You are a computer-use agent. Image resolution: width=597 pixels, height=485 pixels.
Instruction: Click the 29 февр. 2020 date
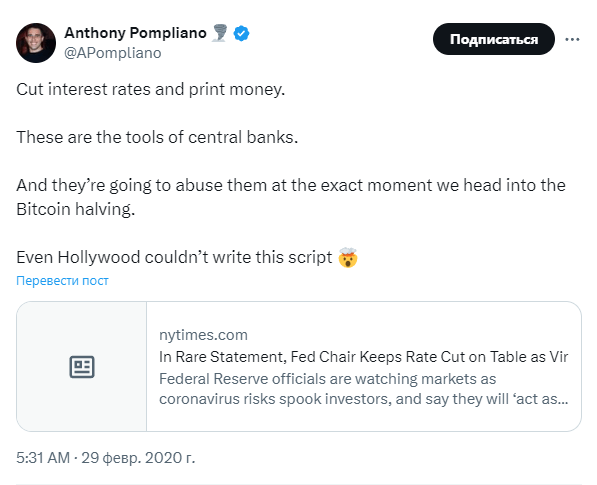[138, 458]
